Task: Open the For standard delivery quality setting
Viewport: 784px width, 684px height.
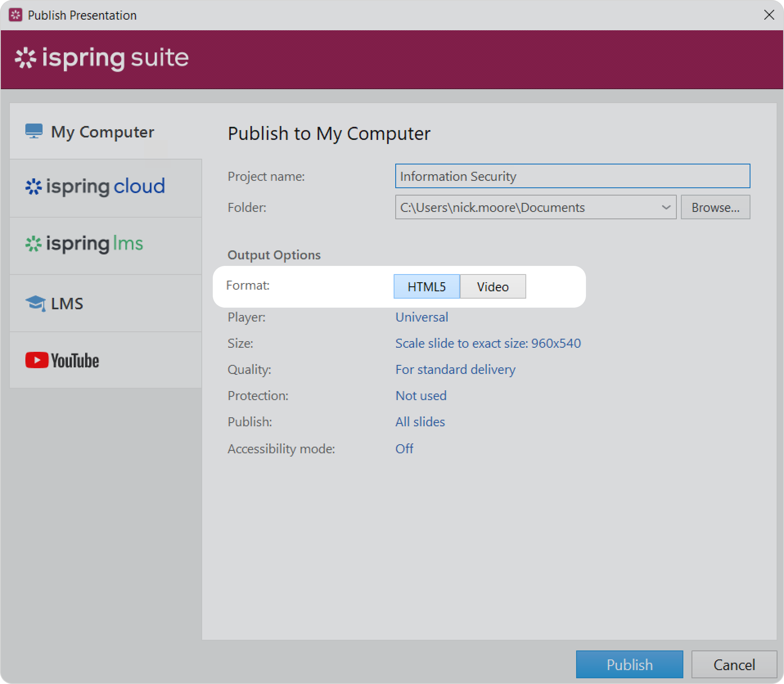Action: pos(455,369)
